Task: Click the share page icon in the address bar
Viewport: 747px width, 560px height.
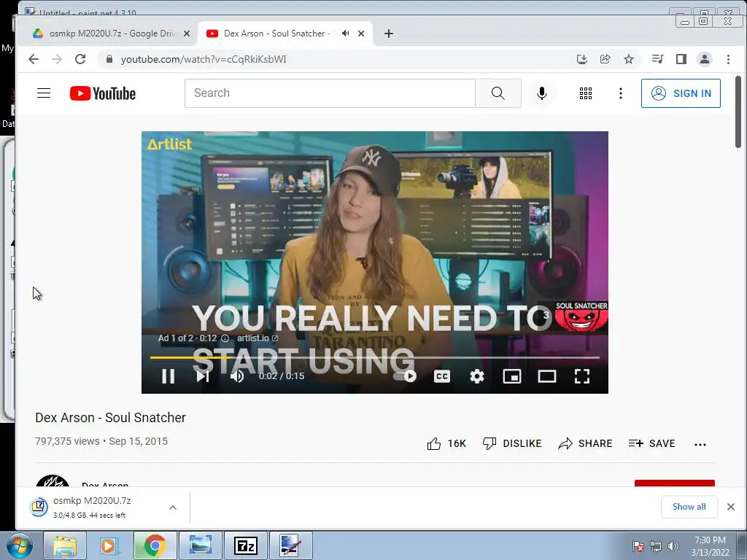Action: [605, 59]
